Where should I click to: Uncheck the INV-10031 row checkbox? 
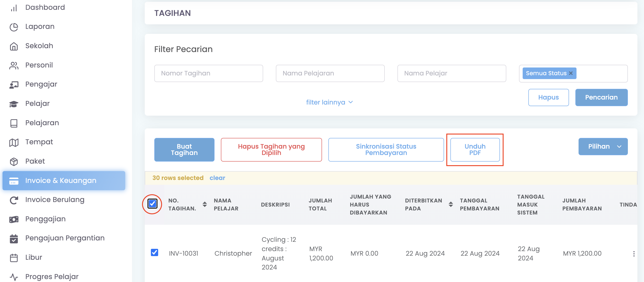click(x=155, y=252)
